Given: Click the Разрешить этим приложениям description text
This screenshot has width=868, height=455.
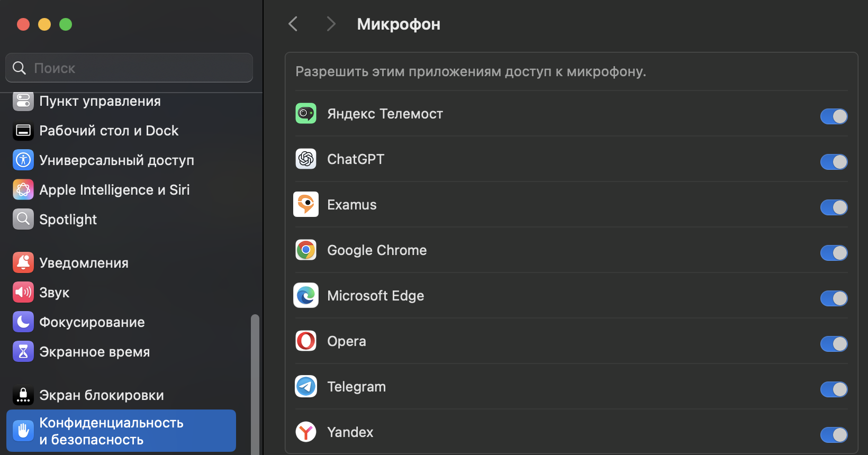Looking at the screenshot, I should pos(471,71).
